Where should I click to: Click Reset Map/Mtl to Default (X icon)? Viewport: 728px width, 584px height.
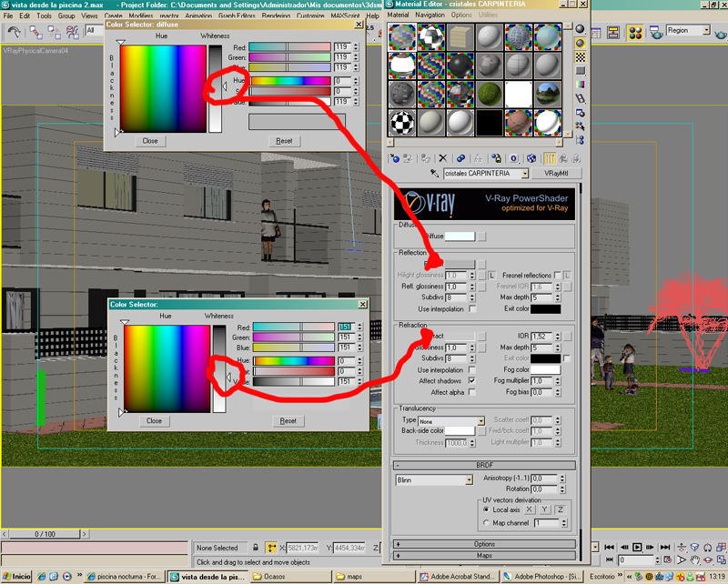click(442, 158)
